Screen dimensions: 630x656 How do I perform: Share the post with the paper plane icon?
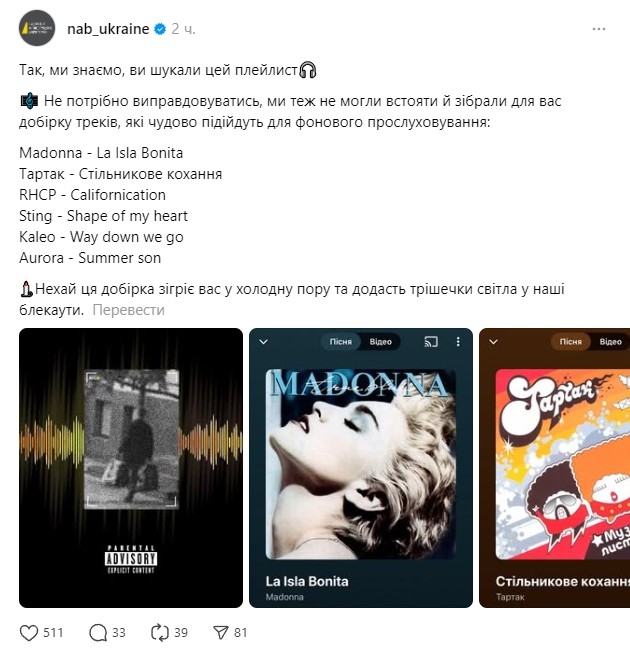point(220,633)
